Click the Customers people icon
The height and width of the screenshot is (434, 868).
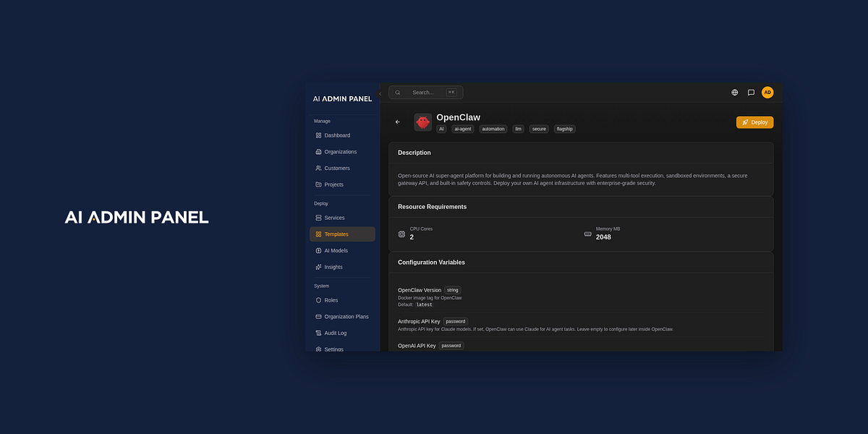tap(318, 168)
